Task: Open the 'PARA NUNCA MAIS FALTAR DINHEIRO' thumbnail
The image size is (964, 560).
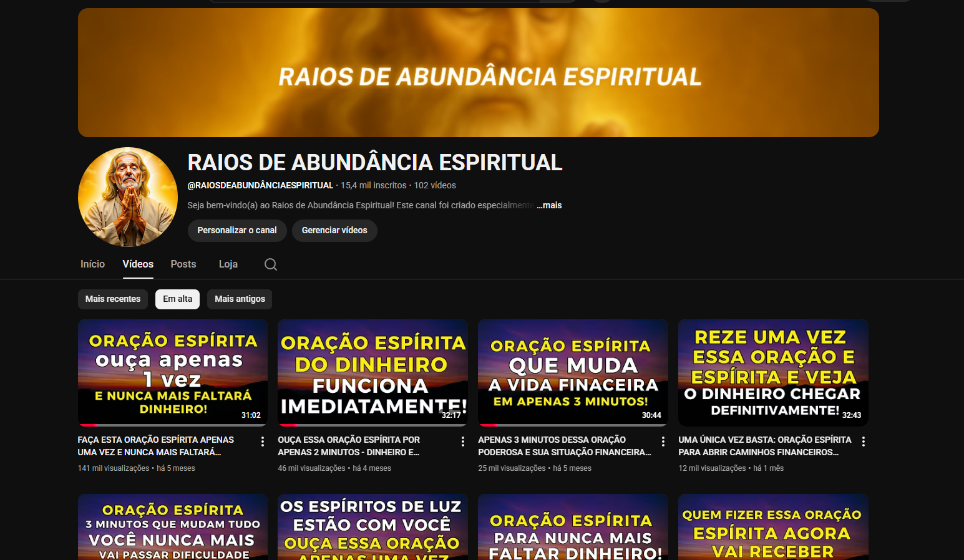Action: pyautogui.click(x=573, y=527)
